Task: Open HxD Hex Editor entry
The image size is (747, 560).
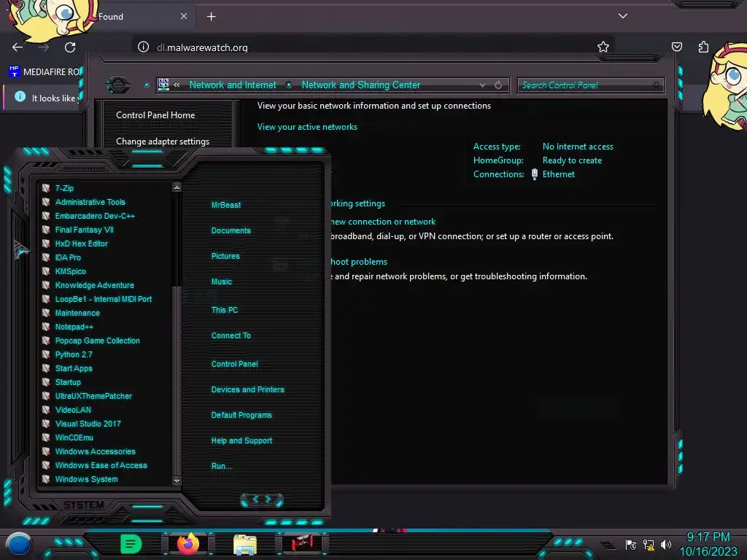Action: tap(82, 244)
